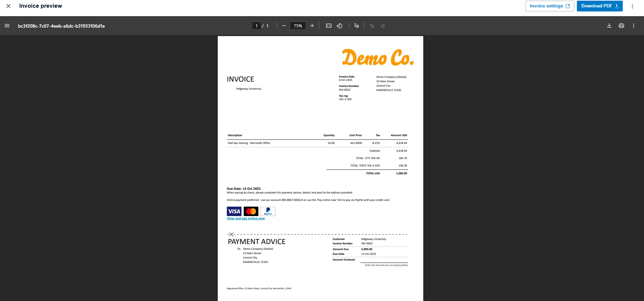
Task: Click the invoice number INV-0032 under Invoice Number
Action: click(345, 90)
